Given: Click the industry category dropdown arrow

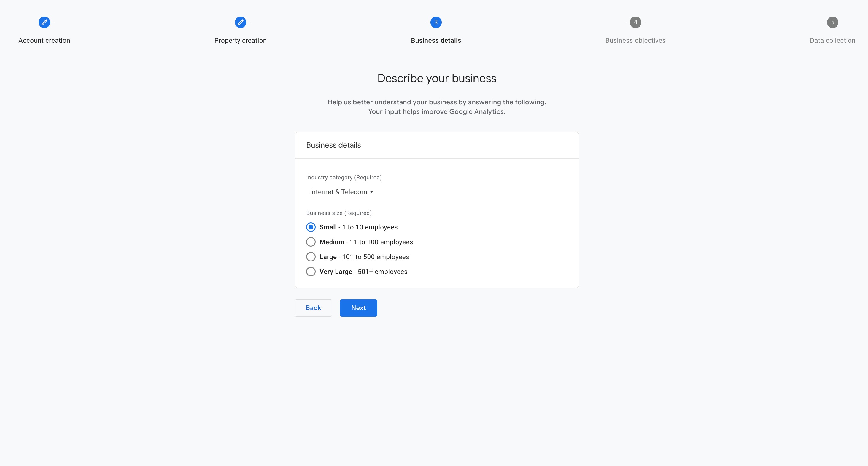Looking at the screenshot, I should (371, 192).
